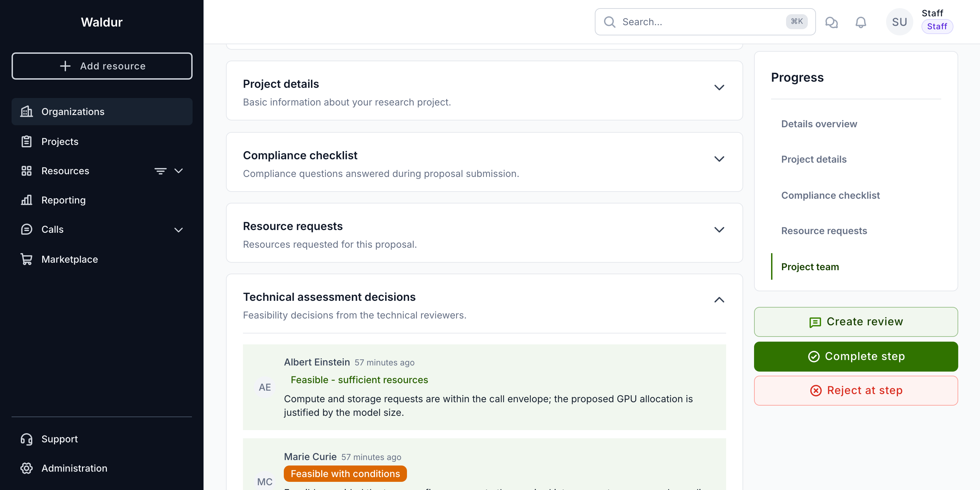980x490 pixels.
Task: Expand the Resource requests section
Action: point(719,230)
